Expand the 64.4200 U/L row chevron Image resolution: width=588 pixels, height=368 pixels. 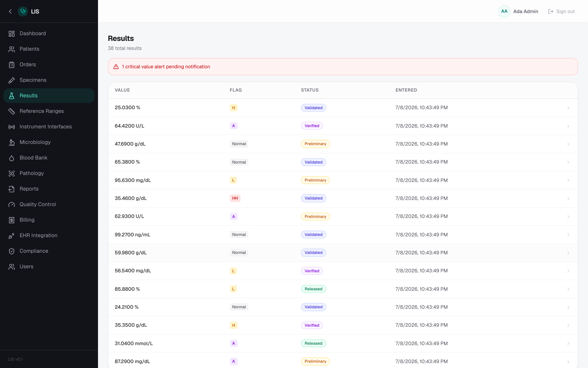pos(568,126)
